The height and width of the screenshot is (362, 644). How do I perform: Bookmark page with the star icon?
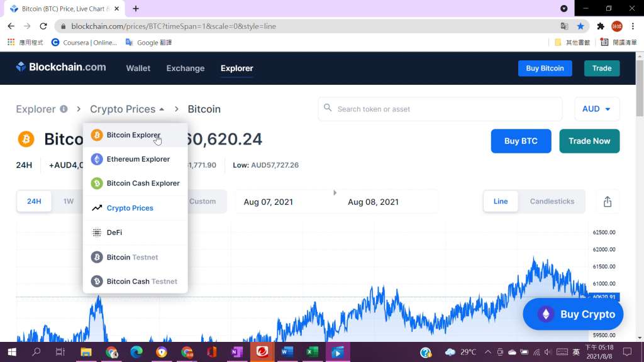click(x=580, y=26)
